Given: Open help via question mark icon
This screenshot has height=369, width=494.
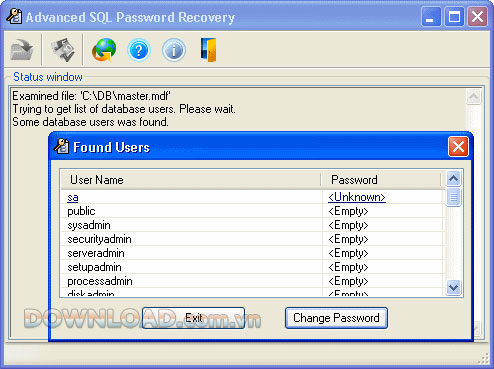Looking at the screenshot, I should [139, 50].
